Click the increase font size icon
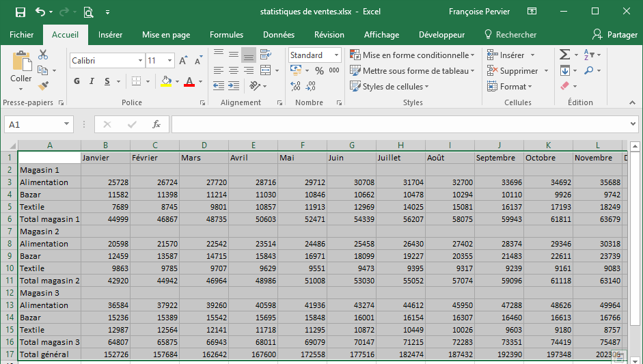The width and height of the screenshot is (643, 364). click(183, 61)
